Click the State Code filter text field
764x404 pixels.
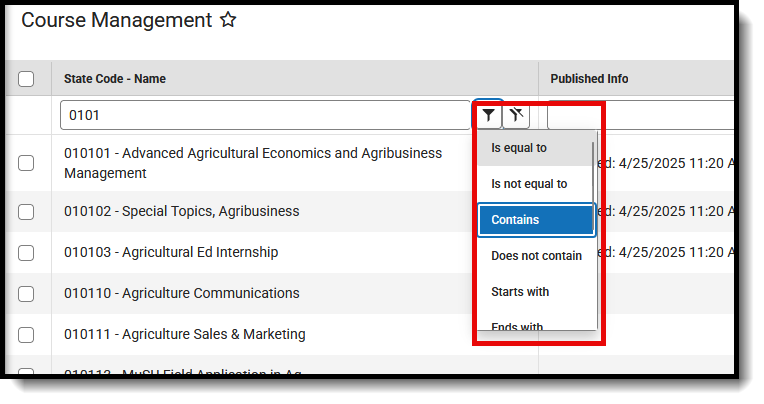pos(265,115)
